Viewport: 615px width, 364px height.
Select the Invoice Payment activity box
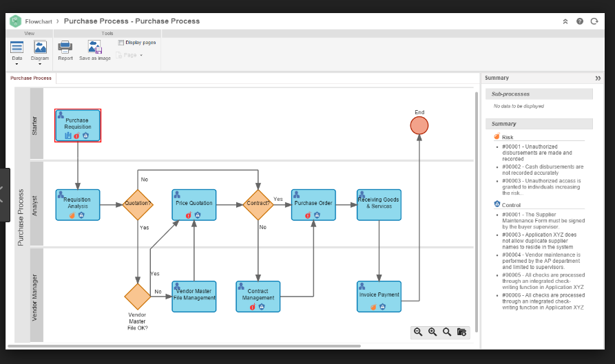[379, 296]
